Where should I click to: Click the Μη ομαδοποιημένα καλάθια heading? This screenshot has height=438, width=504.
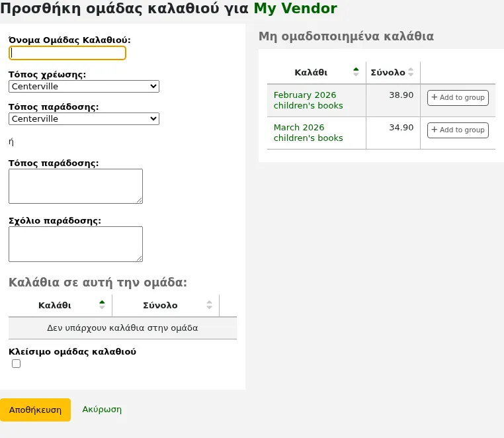coord(346,36)
